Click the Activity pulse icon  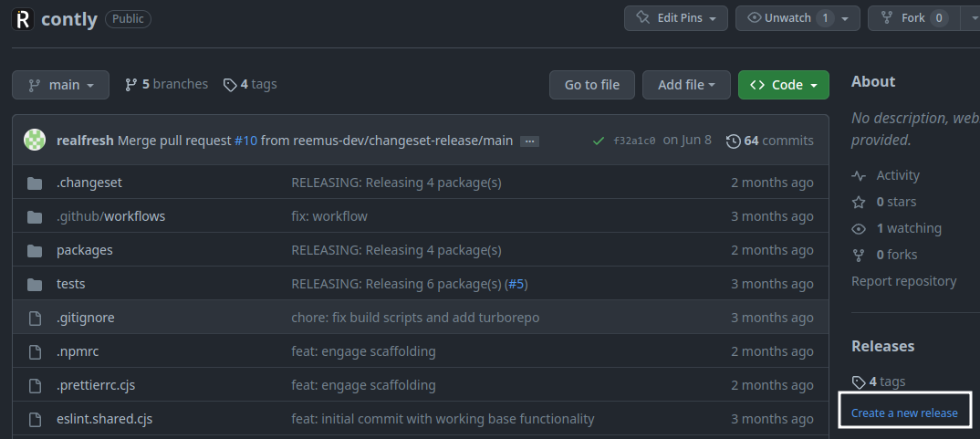click(x=859, y=176)
